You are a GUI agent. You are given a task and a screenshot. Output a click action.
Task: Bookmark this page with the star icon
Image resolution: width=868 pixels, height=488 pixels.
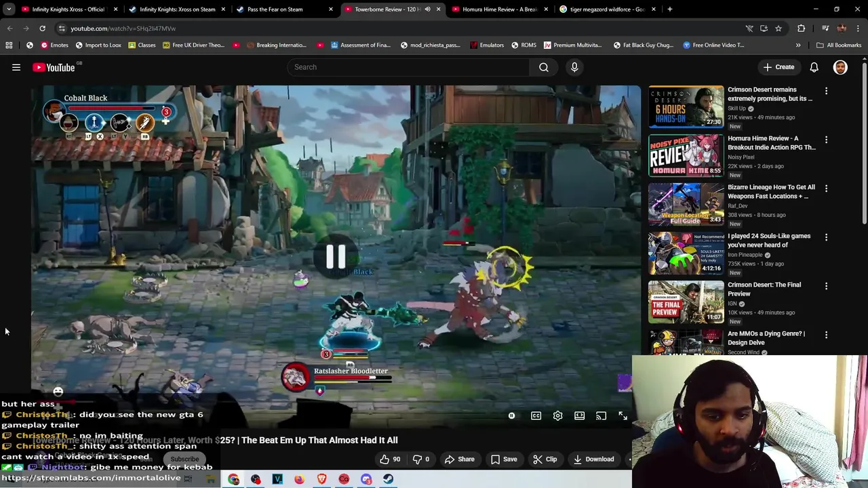click(x=778, y=28)
